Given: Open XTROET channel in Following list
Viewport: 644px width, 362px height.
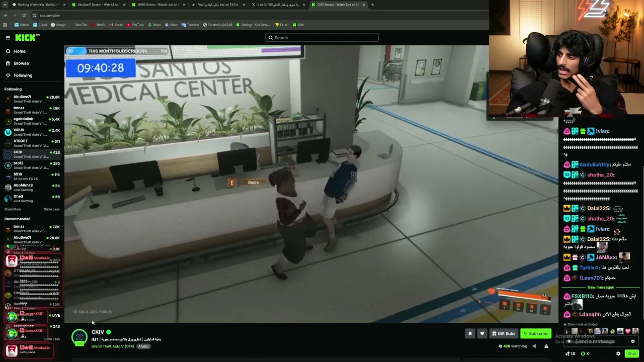Looking at the screenshot, I should pyautogui.click(x=32, y=143).
